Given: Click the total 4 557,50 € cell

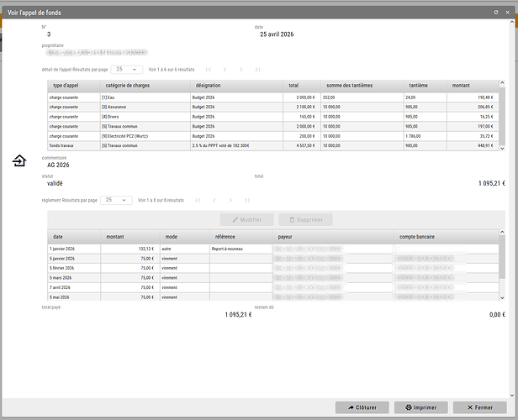Looking at the screenshot, I should (x=302, y=145).
